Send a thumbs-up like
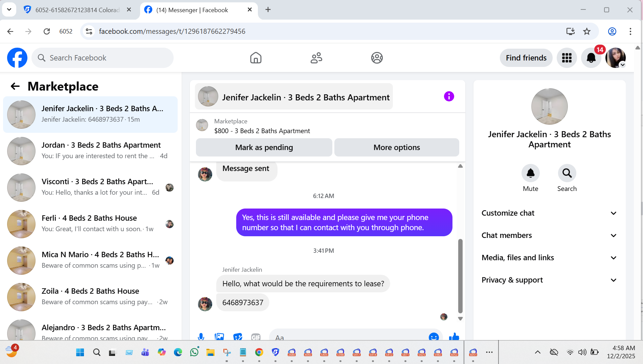This screenshot has height=364, width=643. [454, 337]
